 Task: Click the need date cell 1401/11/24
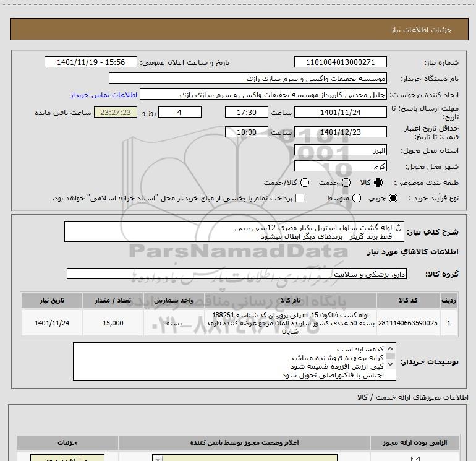click(x=52, y=323)
